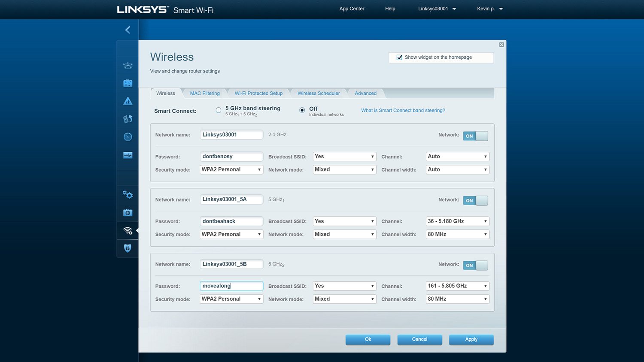644x362 pixels.
Task: Switch to the Wi-Fi Protected Setup tab
Action: tap(258, 93)
